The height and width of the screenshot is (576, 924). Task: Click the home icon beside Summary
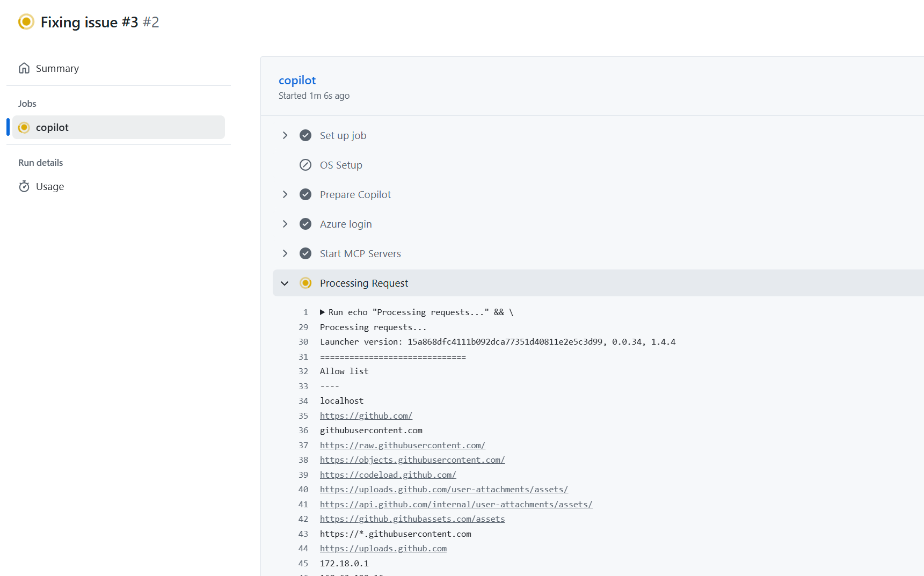(x=24, y=68)
